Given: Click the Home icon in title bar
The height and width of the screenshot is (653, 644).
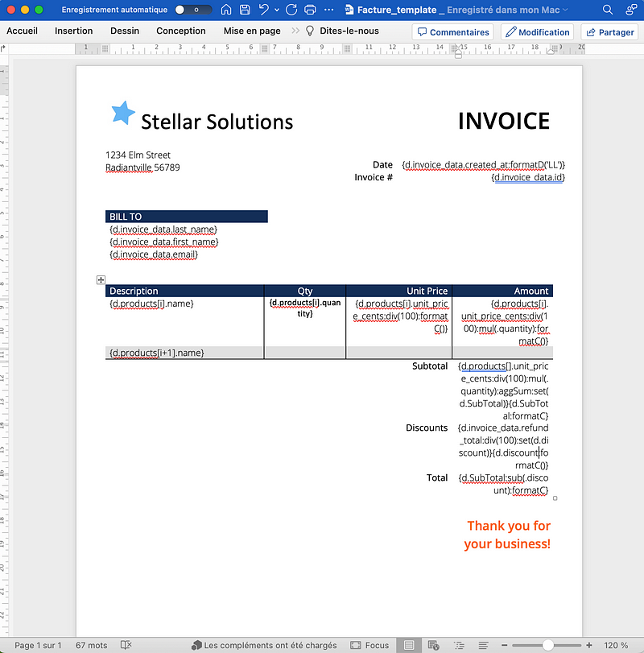Looking at the screenshot, I should (226, 10).
